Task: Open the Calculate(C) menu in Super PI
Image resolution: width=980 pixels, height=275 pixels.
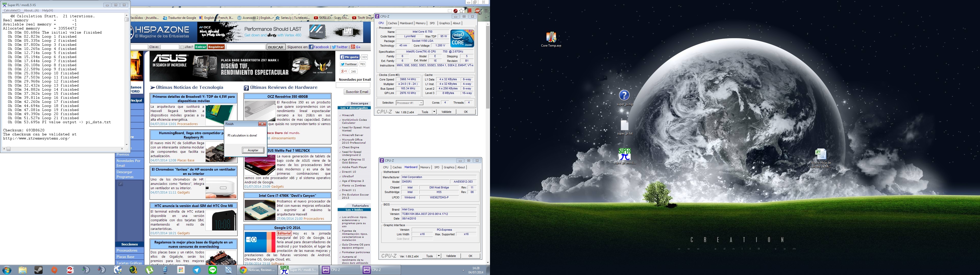Action: click(x=12, y=10)
